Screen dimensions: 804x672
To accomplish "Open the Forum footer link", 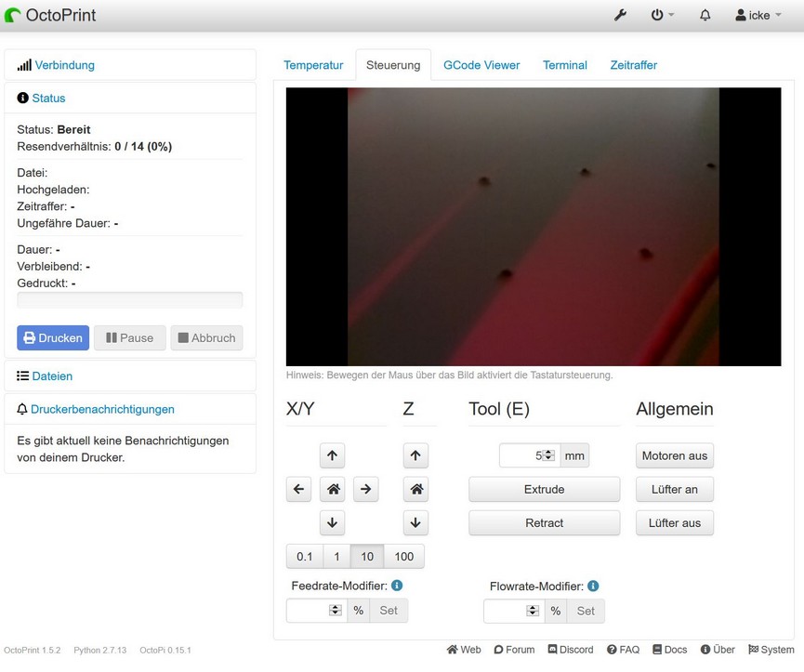I will click(x=514, y=650).
